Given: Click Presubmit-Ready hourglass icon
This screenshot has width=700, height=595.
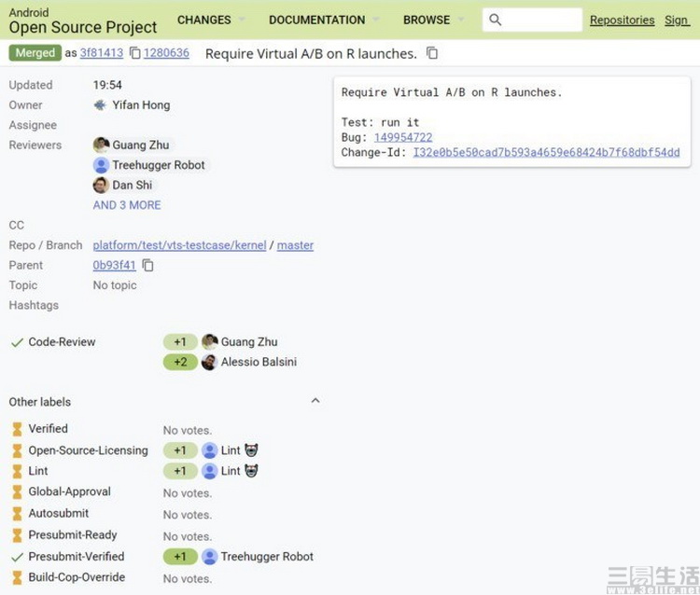Looking at the screenshot, I should tap(17, 535).
